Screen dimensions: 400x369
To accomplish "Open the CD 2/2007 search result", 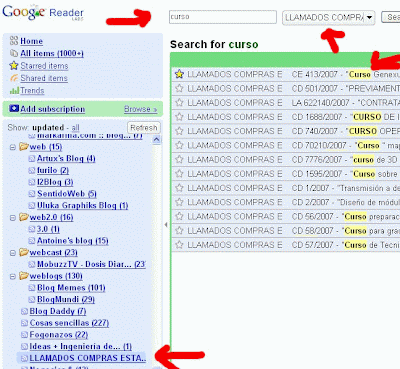I will [286, 202].
